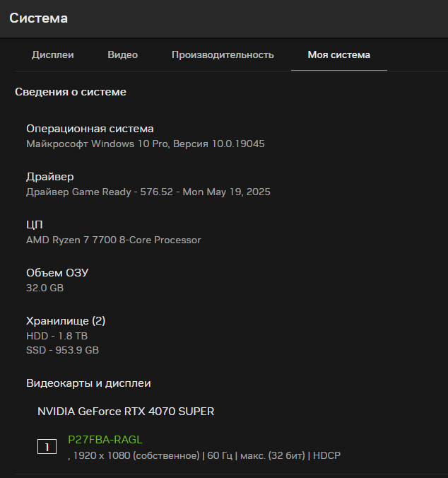
Task: Click the ЦП label
Action: click(x=35, y=225)
